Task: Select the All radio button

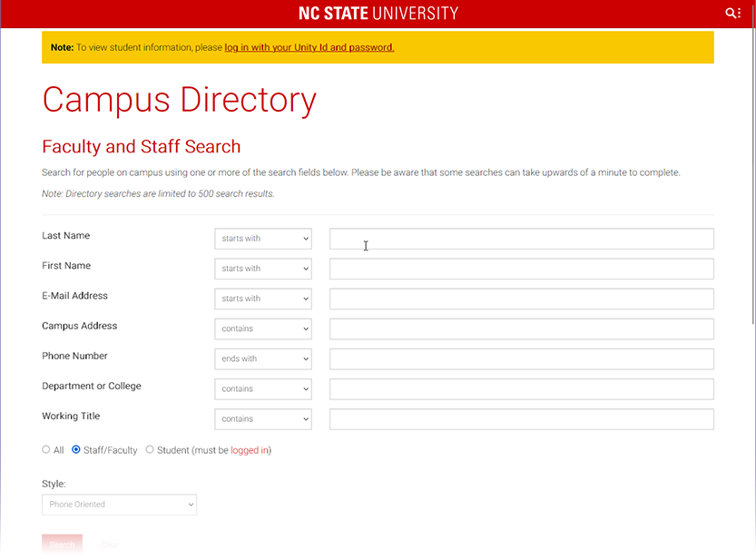Action: [x=45, y=449]
